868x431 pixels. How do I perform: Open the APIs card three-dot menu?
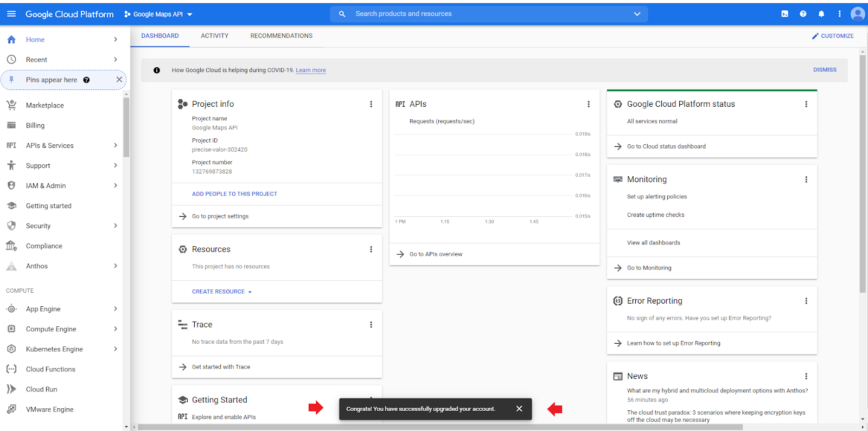(589, 104)
